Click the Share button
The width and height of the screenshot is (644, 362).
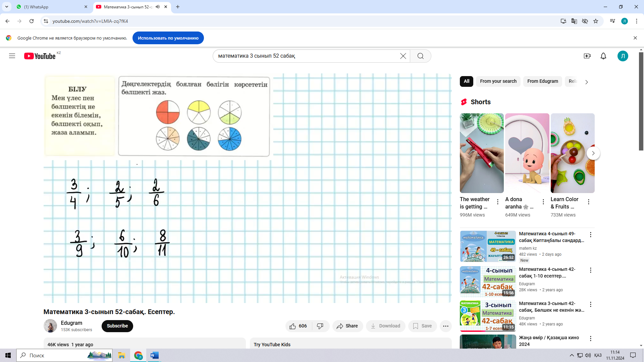(347, 326)
